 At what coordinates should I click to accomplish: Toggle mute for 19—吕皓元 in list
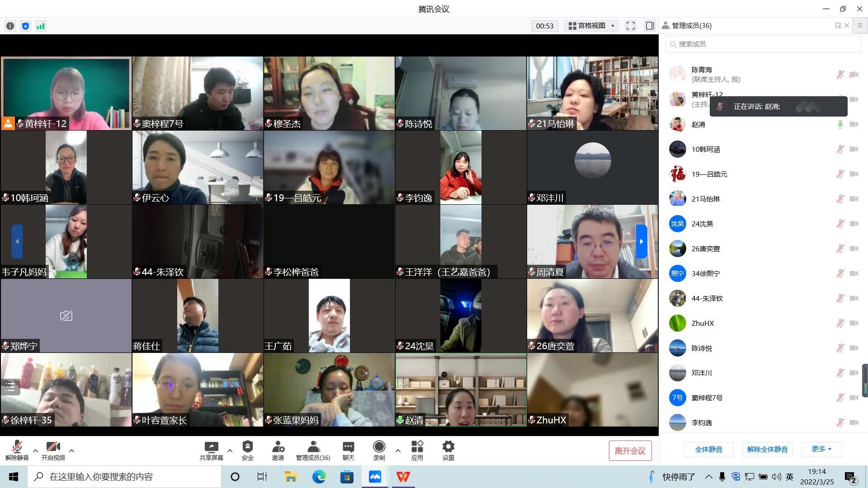[x=840, y=174]
